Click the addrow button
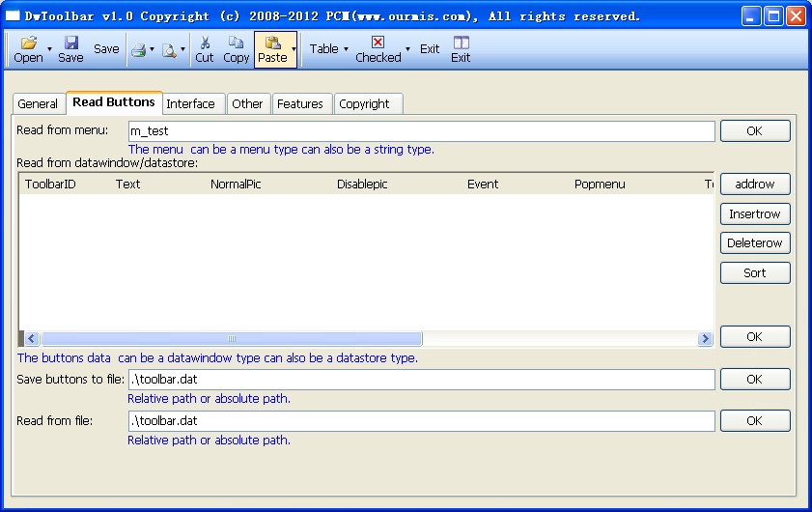Viewport: 812px width, 512px height. coord(755,184)
